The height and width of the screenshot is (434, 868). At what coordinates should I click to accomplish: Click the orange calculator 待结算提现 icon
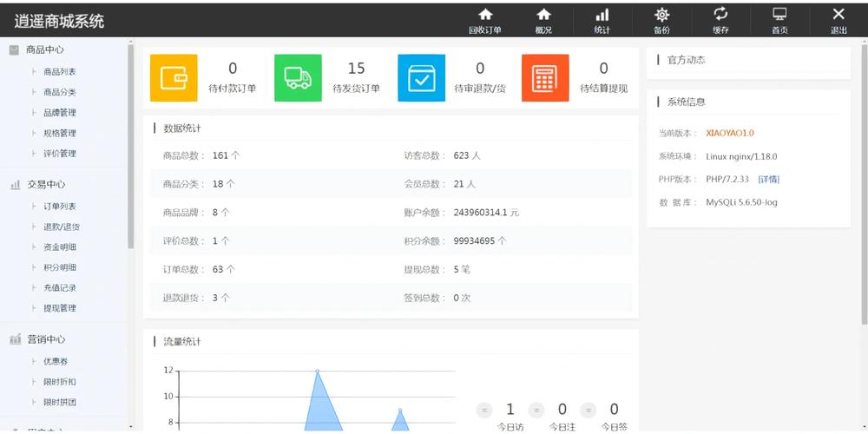(545, 78)
